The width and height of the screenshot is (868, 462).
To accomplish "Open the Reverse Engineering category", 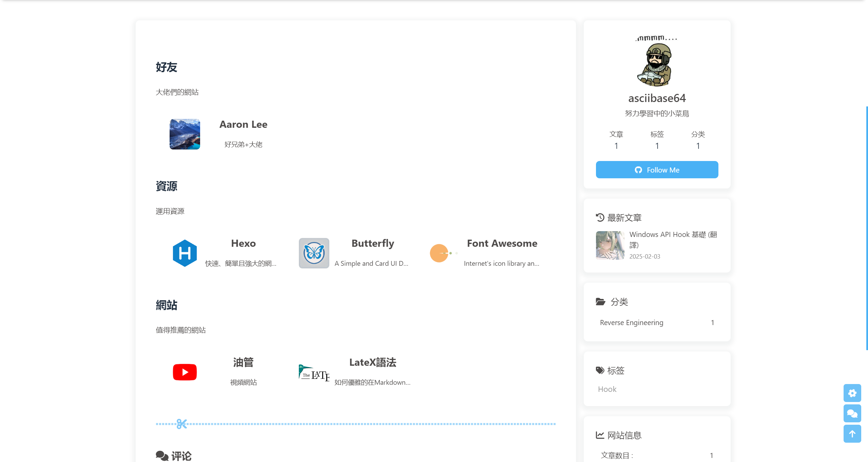I will [631, 322].
